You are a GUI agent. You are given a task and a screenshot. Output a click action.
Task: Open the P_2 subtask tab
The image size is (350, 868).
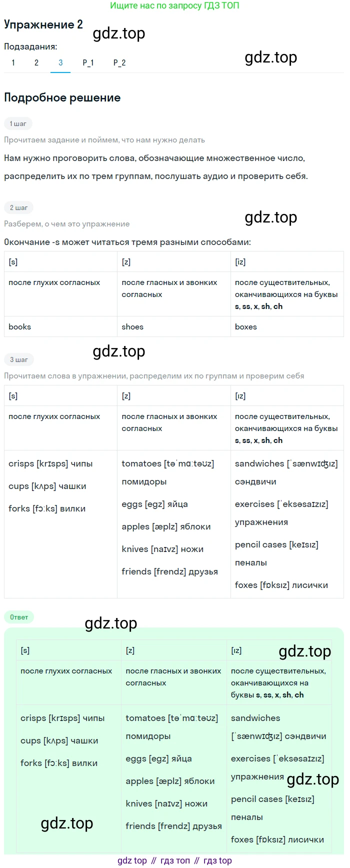click(119, 62)
